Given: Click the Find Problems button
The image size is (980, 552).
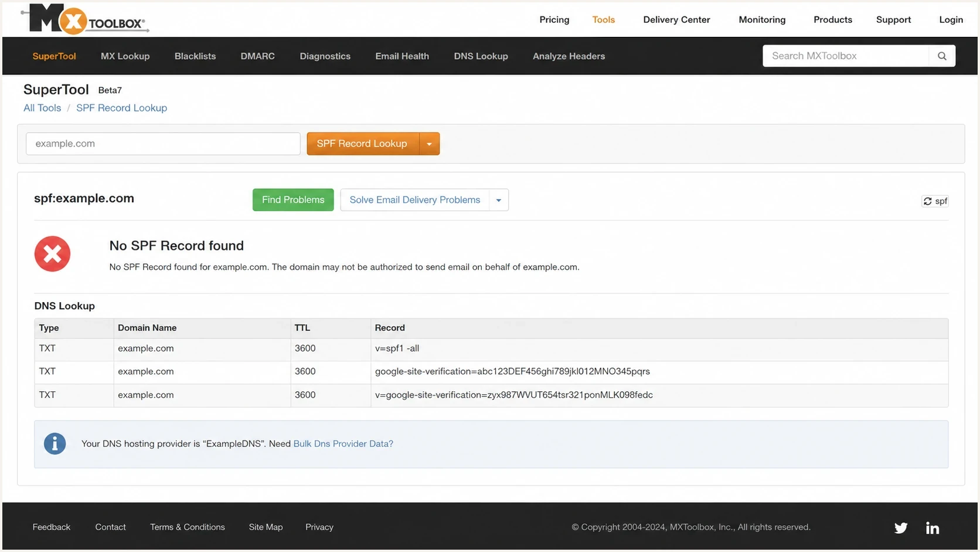Looking at the screenshot, I should click(x=293, y=200).
